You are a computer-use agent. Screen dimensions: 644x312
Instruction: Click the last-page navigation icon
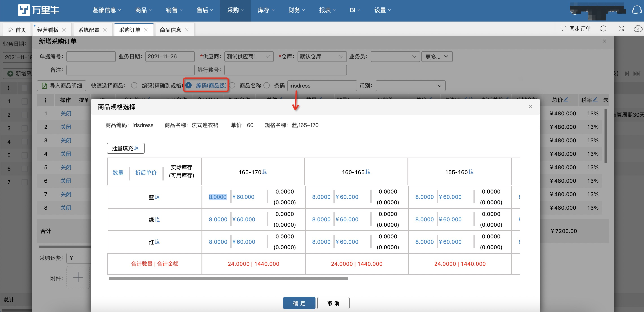click(637, 73)
